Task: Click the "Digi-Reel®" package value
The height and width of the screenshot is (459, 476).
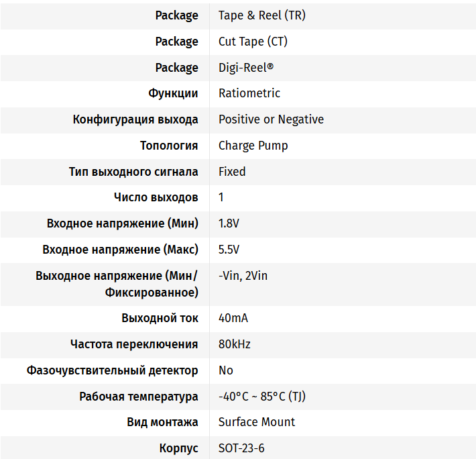Action: [x=245, y=68]
